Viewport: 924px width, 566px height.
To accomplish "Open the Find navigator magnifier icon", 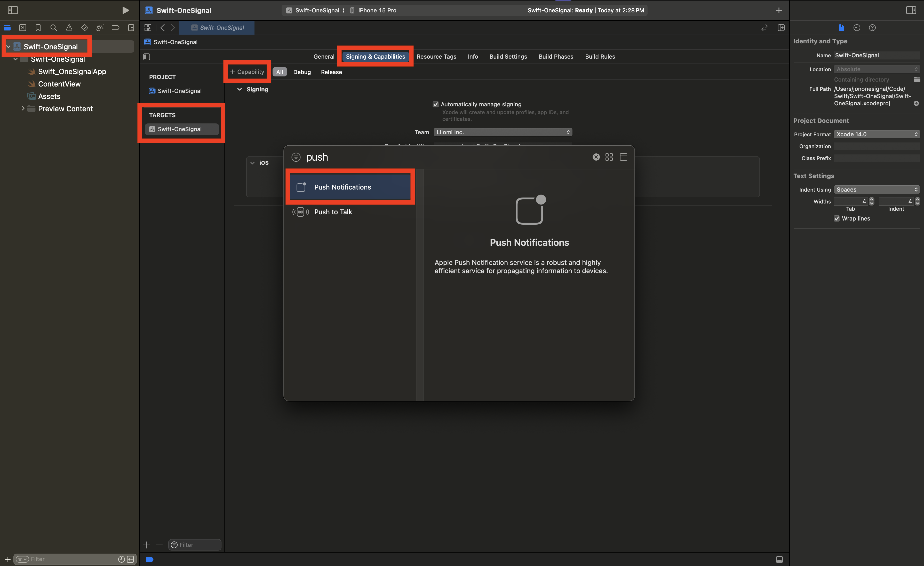I will (x=54, y=28).
